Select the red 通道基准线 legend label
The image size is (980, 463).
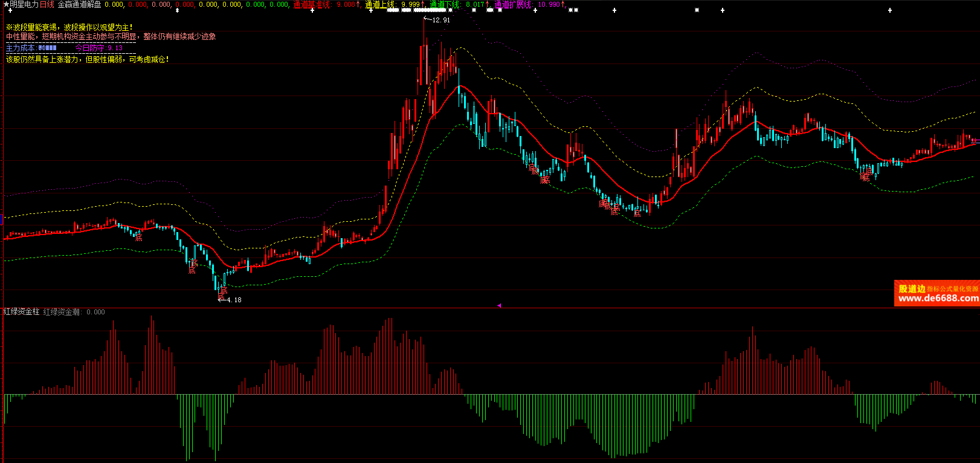tap(312, 4)
